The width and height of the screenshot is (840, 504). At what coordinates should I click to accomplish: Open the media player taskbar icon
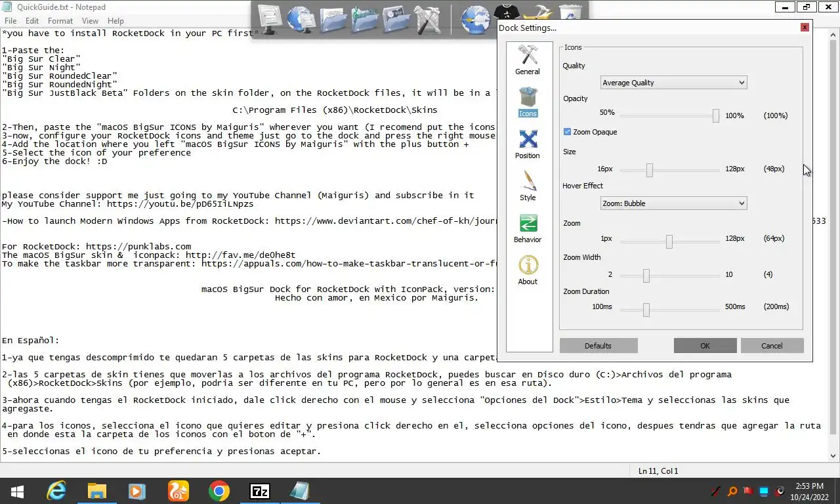coord(138,491)
